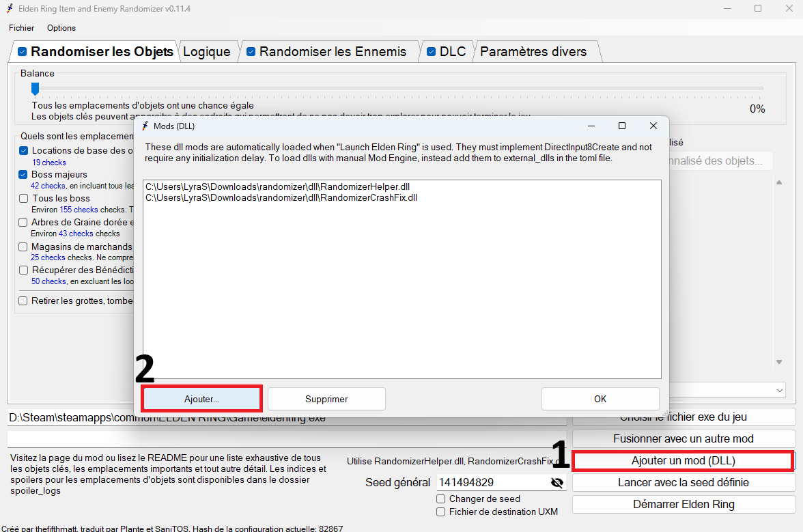Click the 25 checks link

click(48, 257)
